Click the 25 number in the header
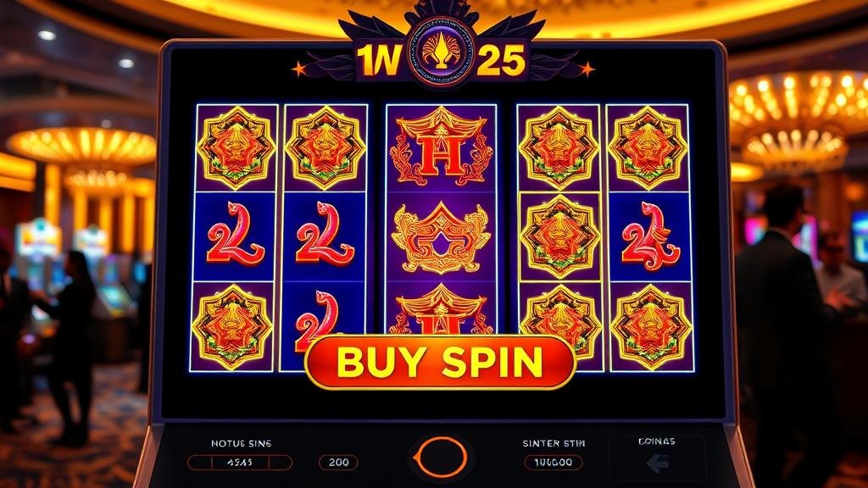The height and width of the screenshot is (488, 868). pyautogui.click(x=500, y=60)
